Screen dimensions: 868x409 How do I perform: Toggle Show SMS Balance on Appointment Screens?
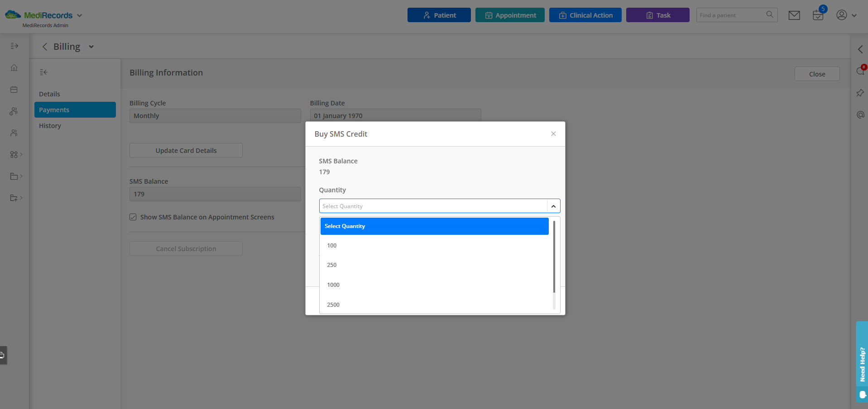(133, 217)
